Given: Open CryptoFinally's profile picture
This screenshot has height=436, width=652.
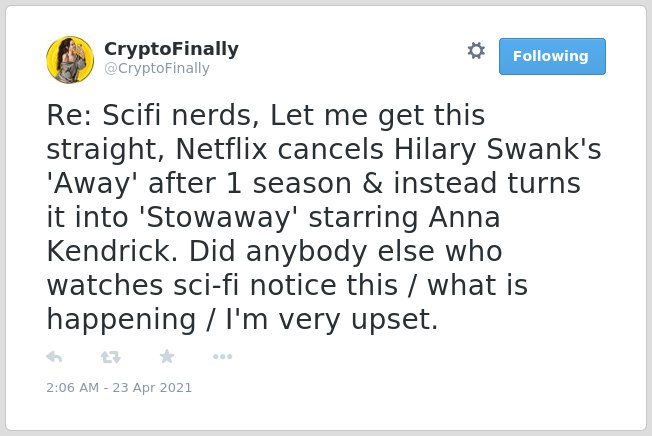Looking at the screenshot, I should click(70, 60).
